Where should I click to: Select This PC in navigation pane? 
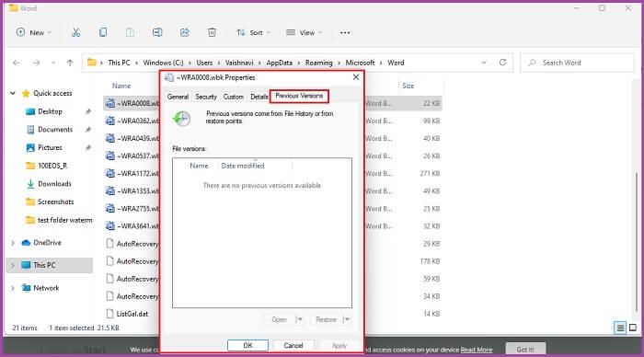pyautogui.click(x=50, y=265)
